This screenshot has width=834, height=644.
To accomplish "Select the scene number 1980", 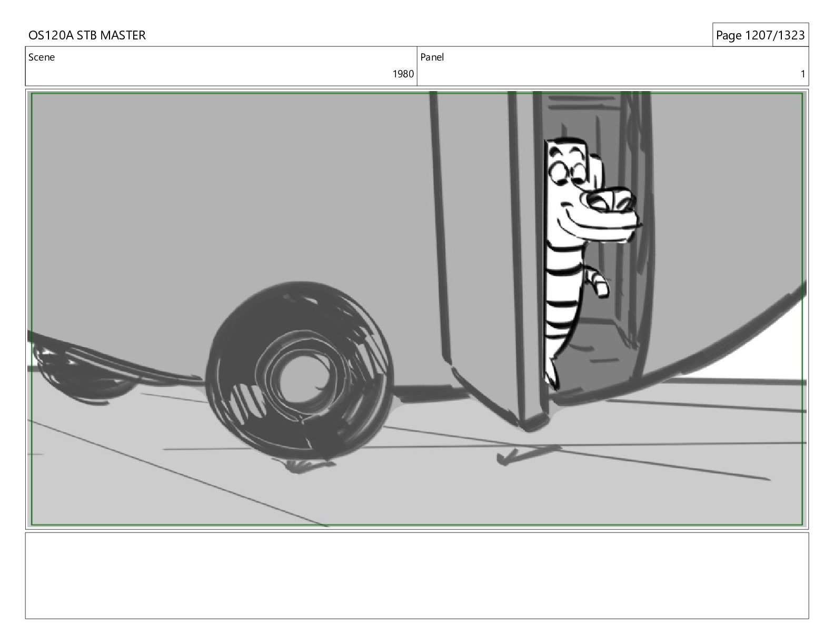I will [403, 74].
